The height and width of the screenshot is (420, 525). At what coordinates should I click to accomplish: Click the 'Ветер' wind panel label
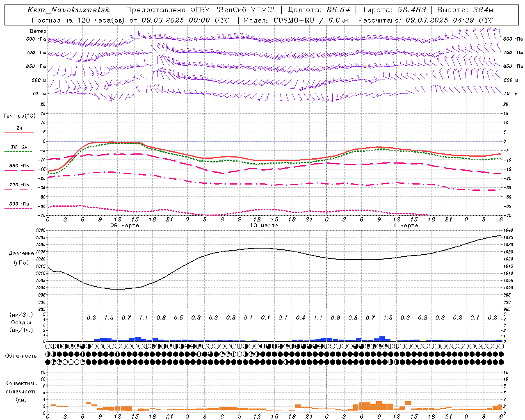tap(38, 31)
